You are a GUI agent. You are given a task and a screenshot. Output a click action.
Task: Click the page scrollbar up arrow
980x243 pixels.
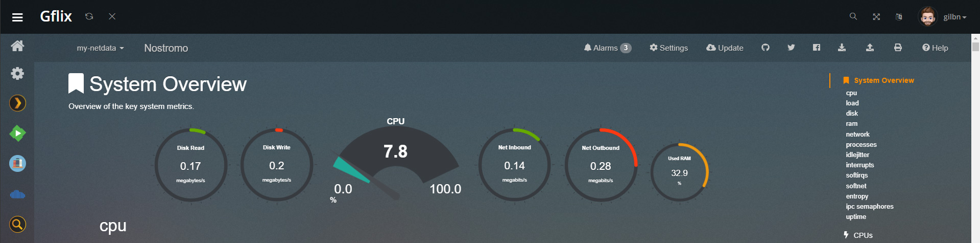click(975, 38)
